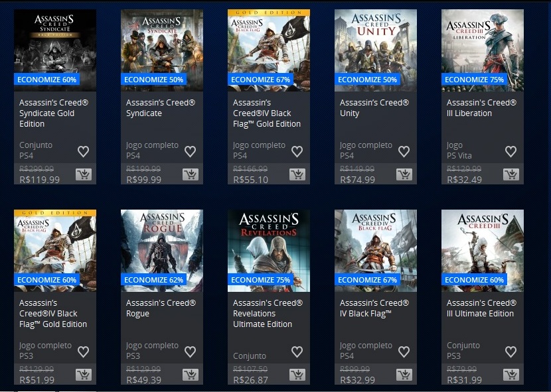Click the "PS Vita" platform label
Viewport: 551px width, 392px height.
click(459, 156)
